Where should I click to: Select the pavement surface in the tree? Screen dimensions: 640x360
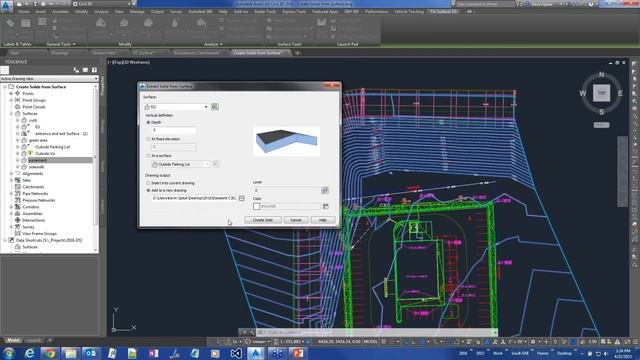(38, 160)
